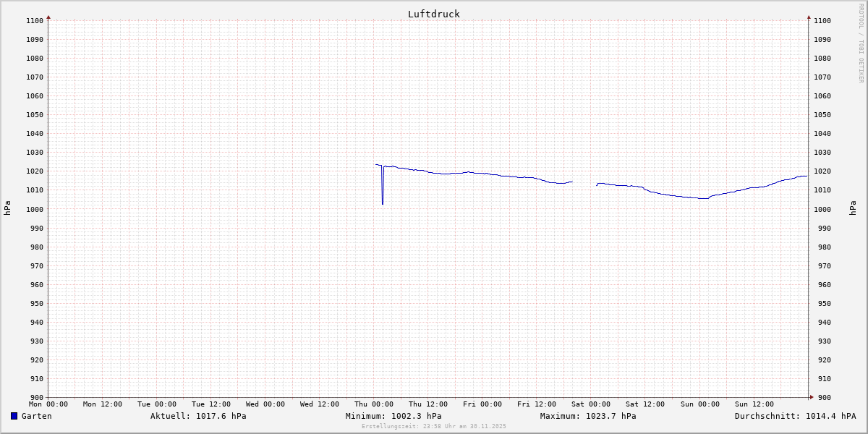Screen dimensions: 868x434
Task: Click the 1000 value on the left axis
Action: 35,209
